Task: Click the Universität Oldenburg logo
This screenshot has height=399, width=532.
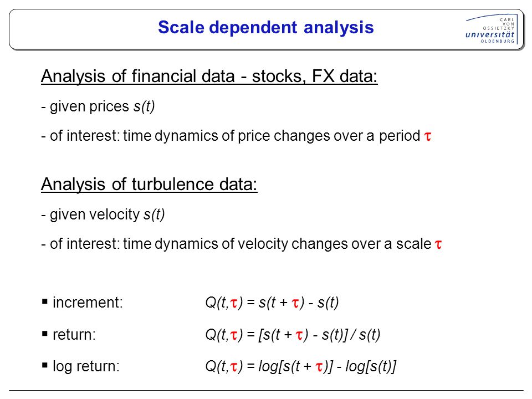Action: (492, 29)
